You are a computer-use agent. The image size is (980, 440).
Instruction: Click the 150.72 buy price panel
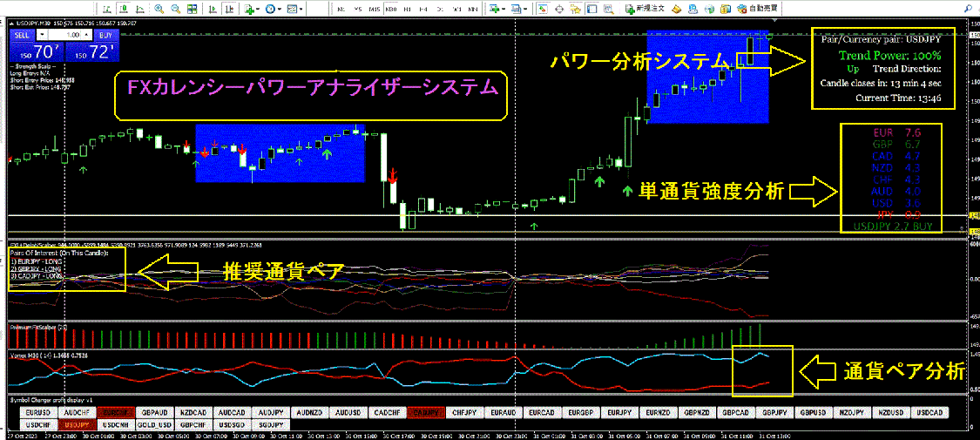91,52
